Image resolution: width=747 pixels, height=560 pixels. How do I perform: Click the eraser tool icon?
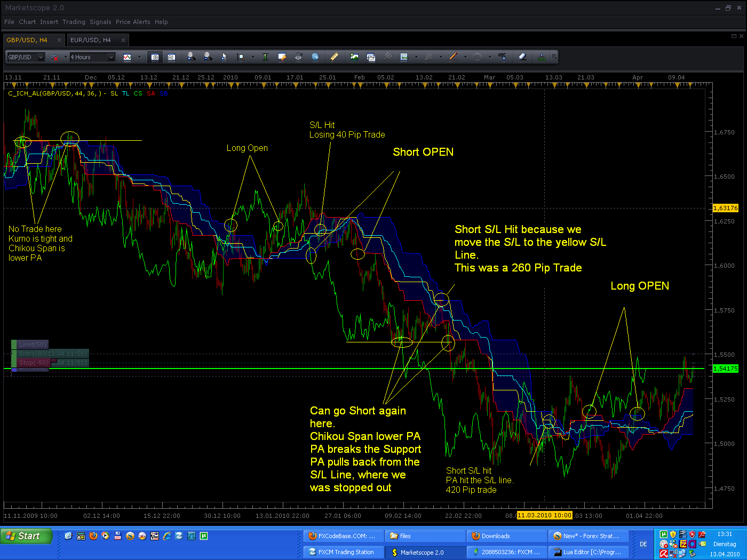pyautogui.click(x=522, y=57)
